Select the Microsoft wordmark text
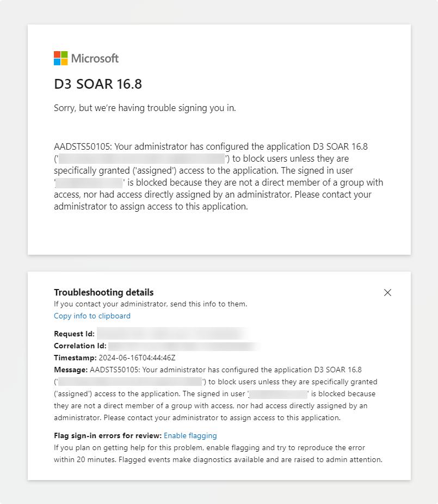This screenshot has height=504, width=438. click(95, 58)
